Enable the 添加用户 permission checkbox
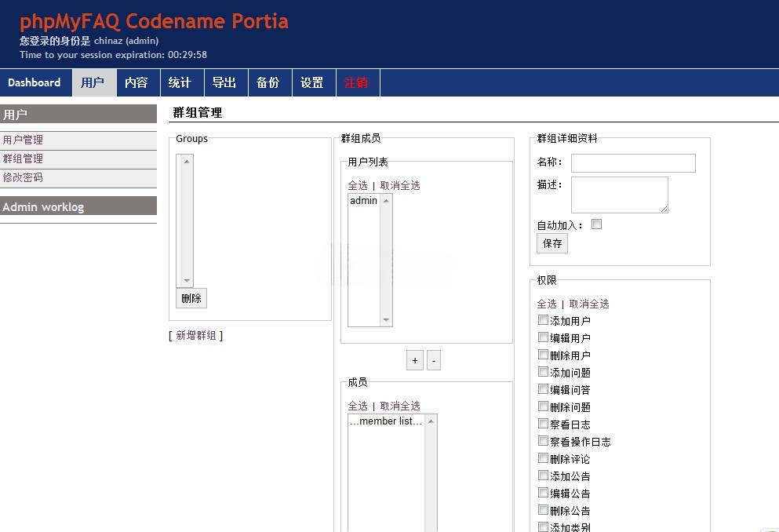The height and width of the screenshot is (532, 779). coord(544,320)
